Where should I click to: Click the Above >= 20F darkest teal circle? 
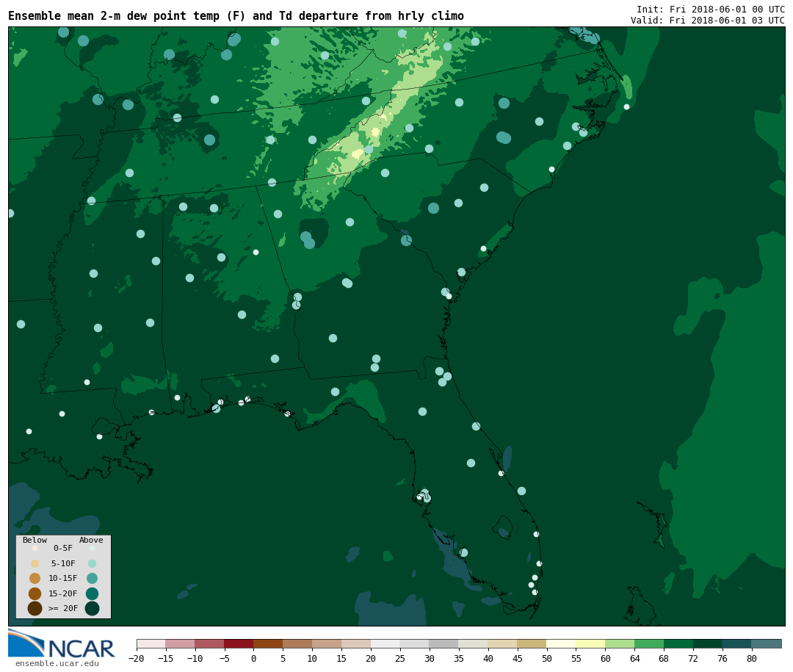pyautogui.click(x=92, y=609)
